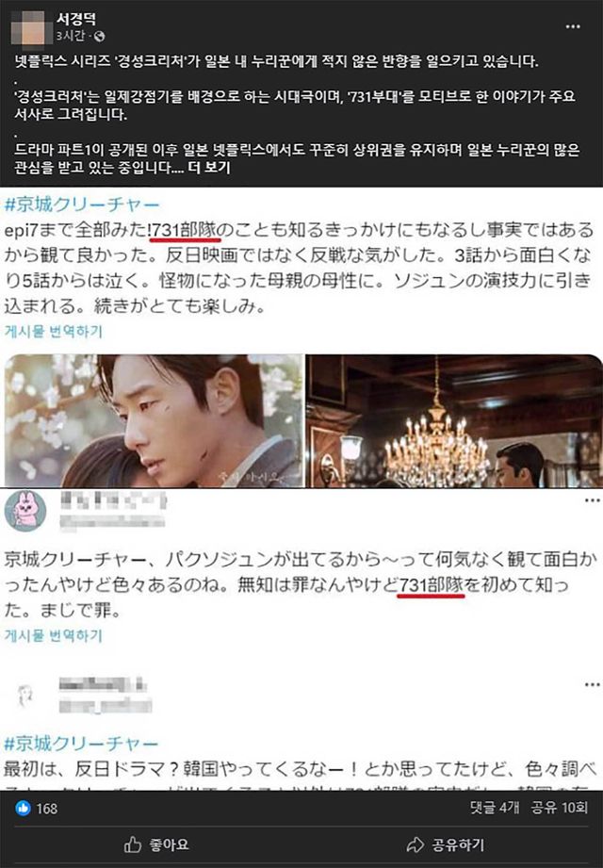Click the pink rabbit avatar
Viewport: 603px width, 868px height.
coord(24,511)
